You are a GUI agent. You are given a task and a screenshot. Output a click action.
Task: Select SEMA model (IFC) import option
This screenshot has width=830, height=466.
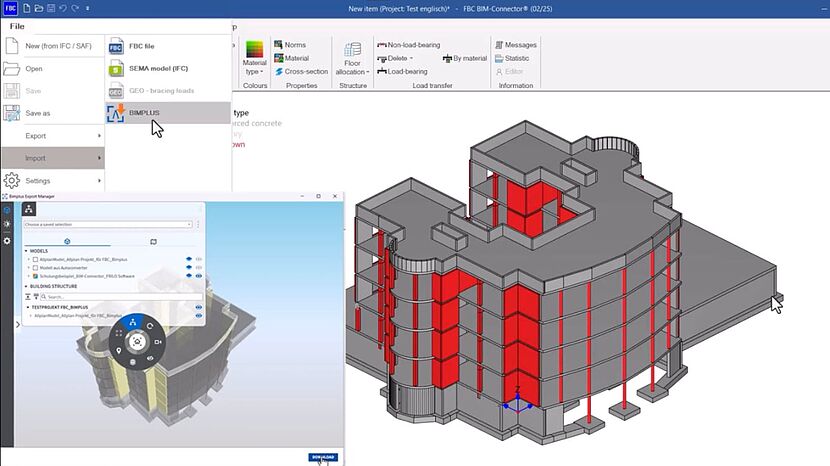[157, 69]
